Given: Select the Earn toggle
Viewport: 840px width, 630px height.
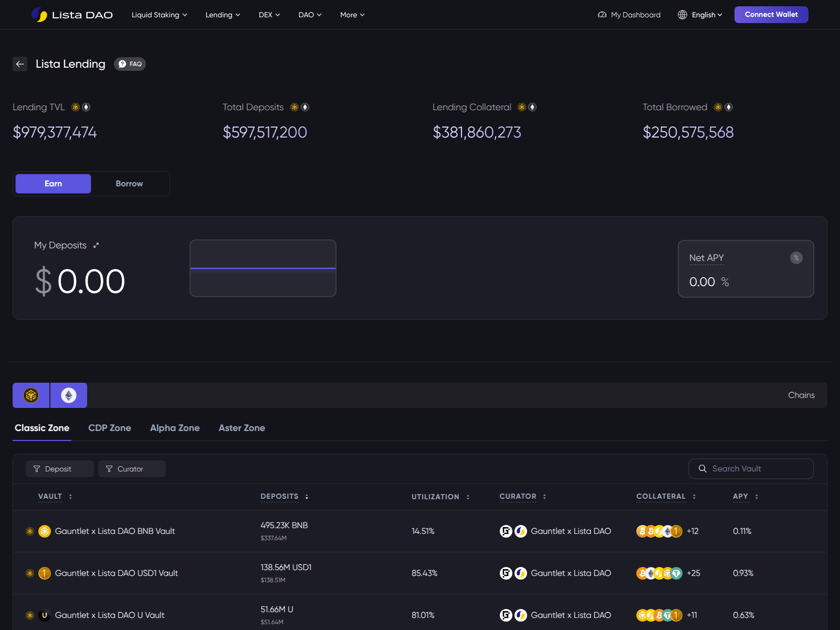Looking at the screenshot, I should coord(53,184).
